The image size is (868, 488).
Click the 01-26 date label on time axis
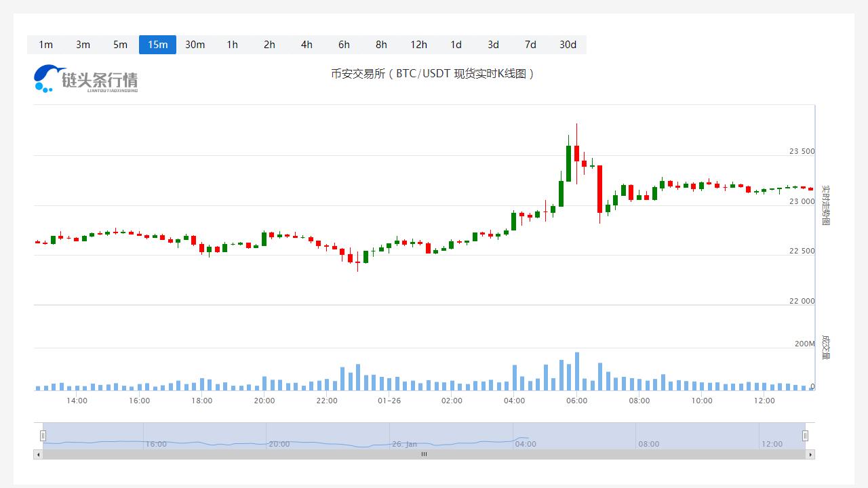click(389, 401)
